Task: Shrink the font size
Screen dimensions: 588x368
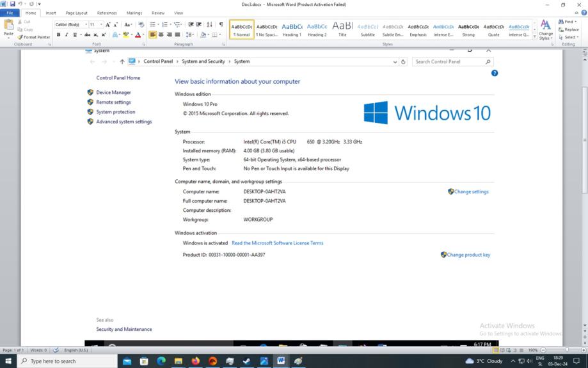Action: [116, 25]
